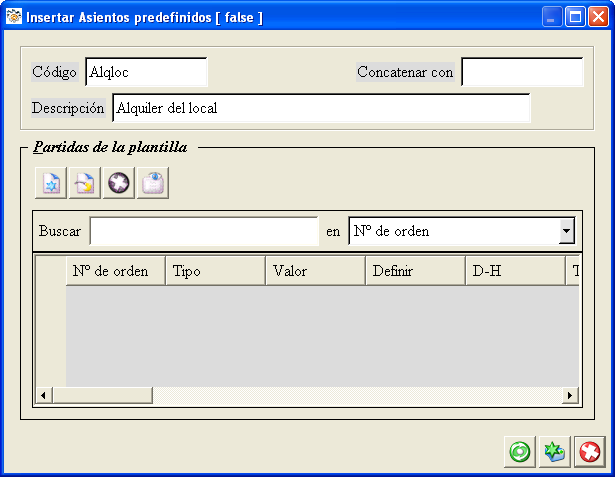Click into the Buscar search box
This screenshot has width=615, height=477.
click(204, 231)
